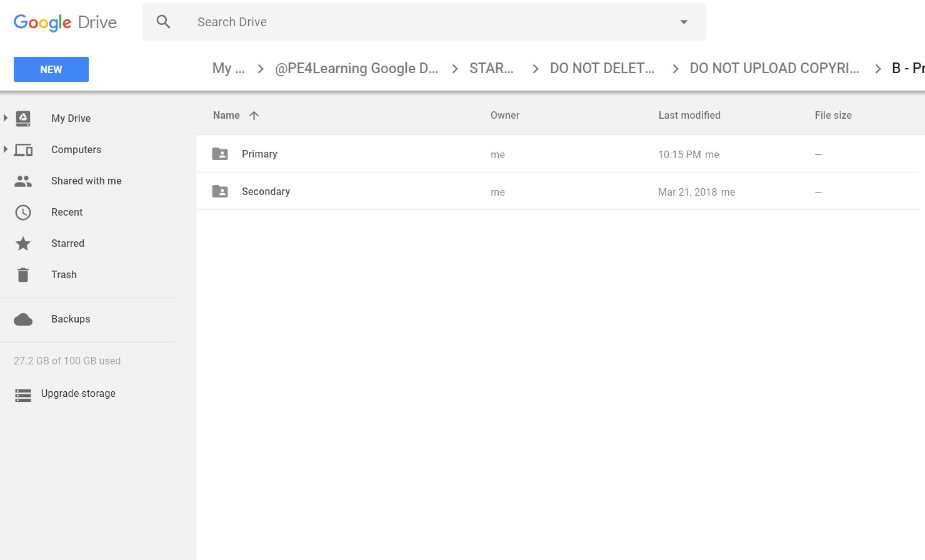The width and height of the screenshot is (925, 560).
Task: Click the Shared with me people icon
Action: 23,181
